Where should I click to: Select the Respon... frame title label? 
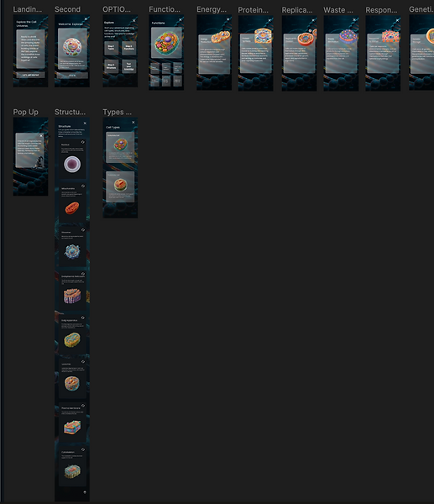[381, 10]
